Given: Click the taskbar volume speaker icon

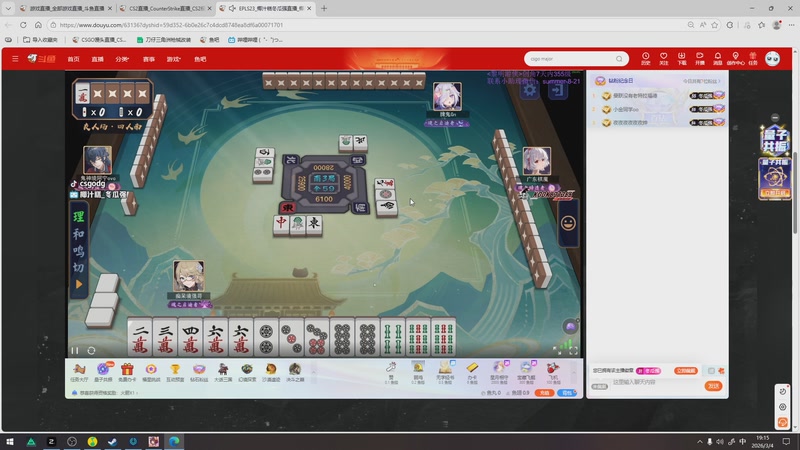Looking at the screenshot, I should click(720, 441).
